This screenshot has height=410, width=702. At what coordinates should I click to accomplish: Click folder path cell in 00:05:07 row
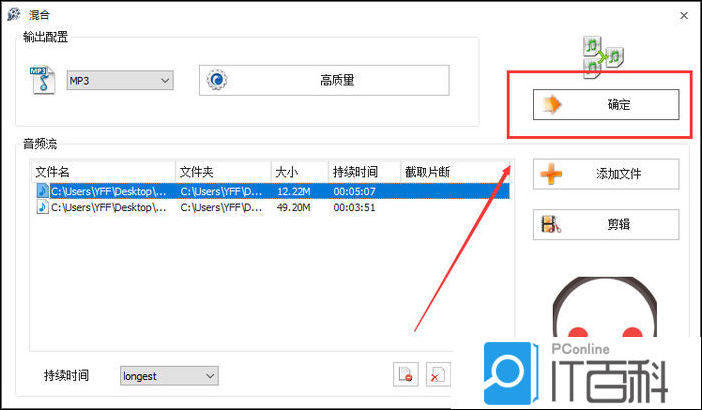point(222,192)
